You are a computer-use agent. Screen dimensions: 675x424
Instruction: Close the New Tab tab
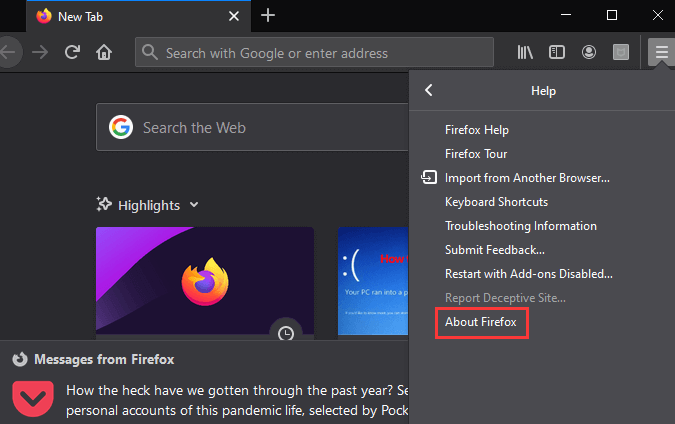pyautogui.click(x=234, y=16)
